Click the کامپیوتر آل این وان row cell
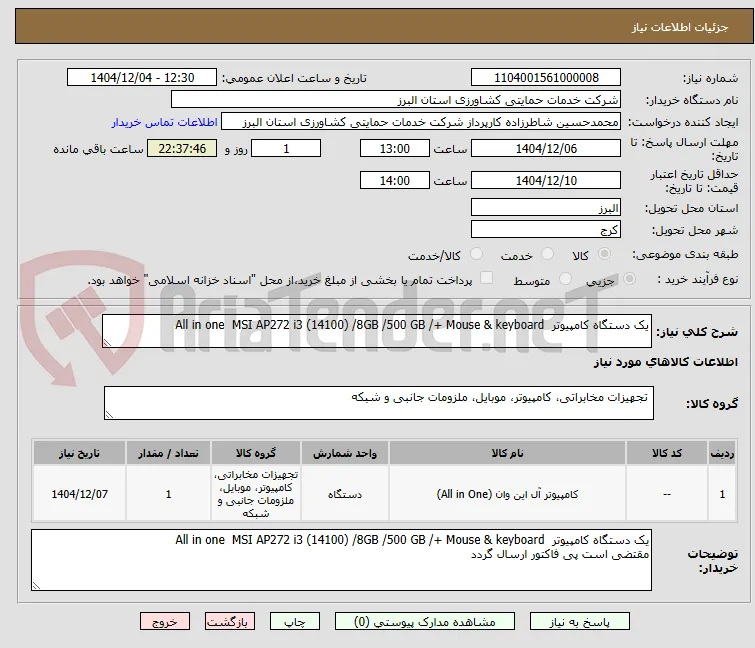Image resolution: width=755 pixels, height=648 pixels. [508, 494]
